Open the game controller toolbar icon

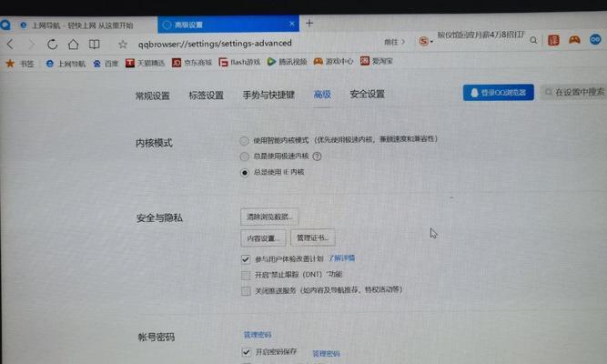pos(574,39)
